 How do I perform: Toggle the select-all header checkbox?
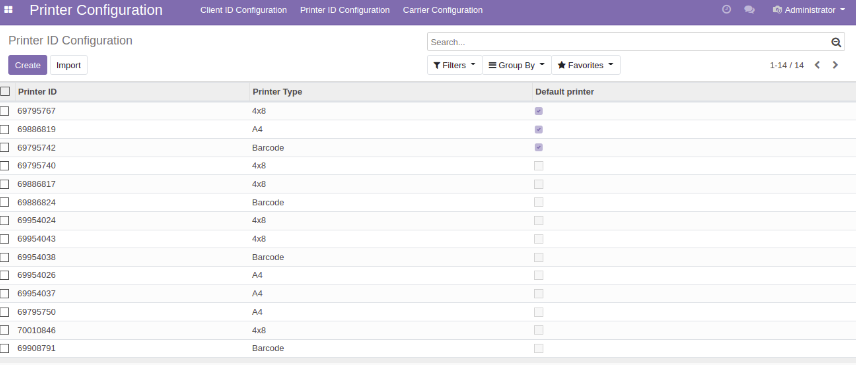pos(5,91)
